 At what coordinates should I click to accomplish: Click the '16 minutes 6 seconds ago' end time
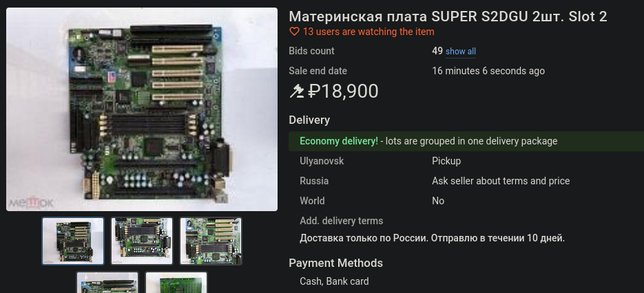coord(488,71)
